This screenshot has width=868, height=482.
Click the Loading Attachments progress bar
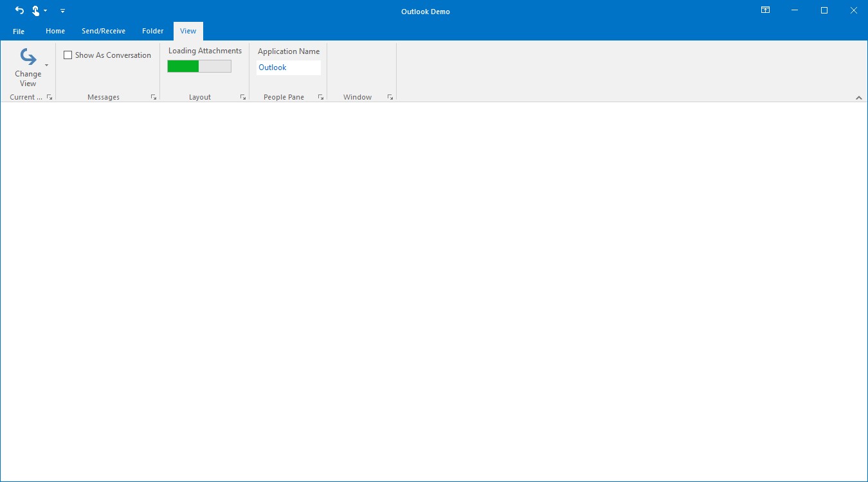pyautogui.click(x=199, y=66)
